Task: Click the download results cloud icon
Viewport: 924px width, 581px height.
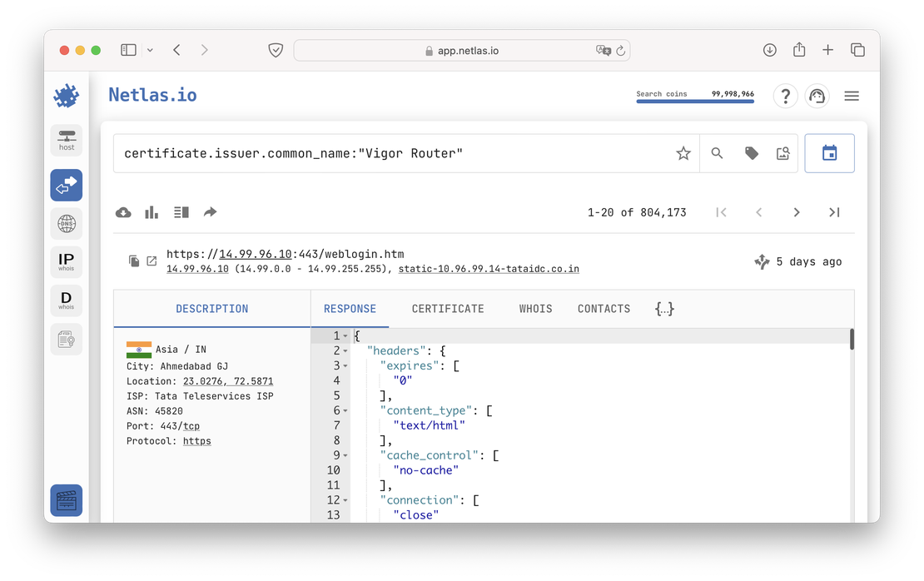Action: pyautogui.click(x=123, y=212)
